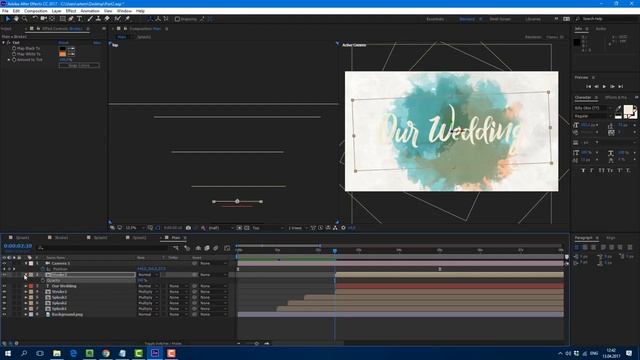640x360 pixels.
Task: Click the current time indicator field
Action: pos(18,246)
